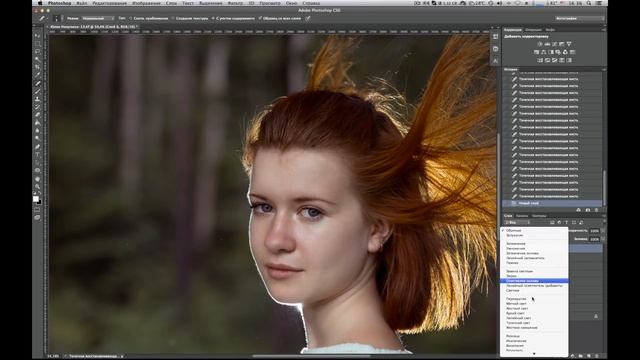The image size is (640, 360).
Task: Select the Zoom tool
Action: 37,187
